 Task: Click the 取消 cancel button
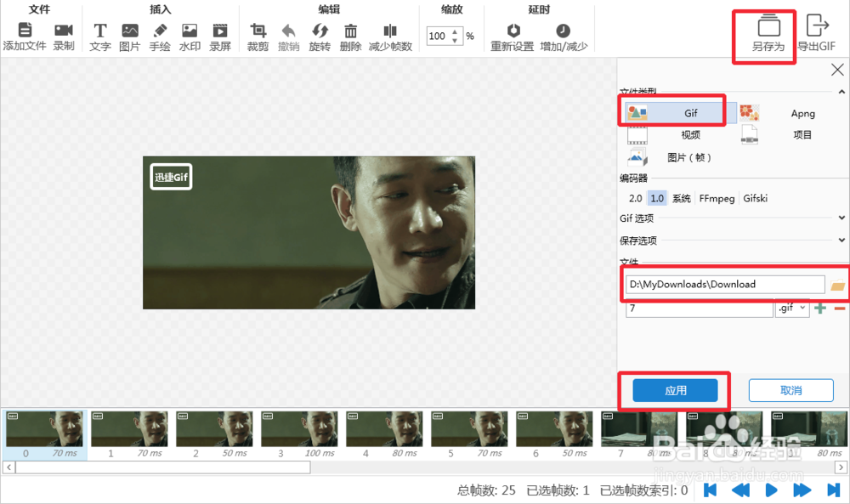click(790, 390)
